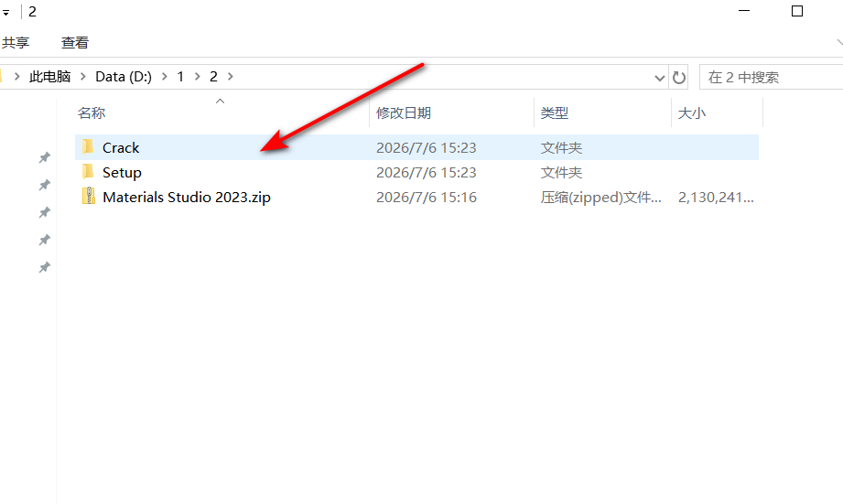The image size is (843, 504).
Task: Sort by 类型 column header
Action: [x=555, y=113]
